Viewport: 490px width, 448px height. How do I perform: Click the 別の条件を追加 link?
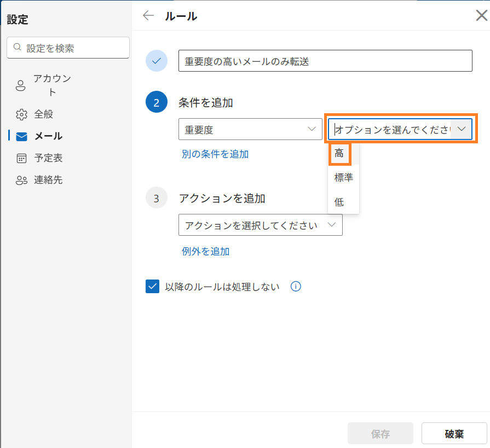[215, 154]
